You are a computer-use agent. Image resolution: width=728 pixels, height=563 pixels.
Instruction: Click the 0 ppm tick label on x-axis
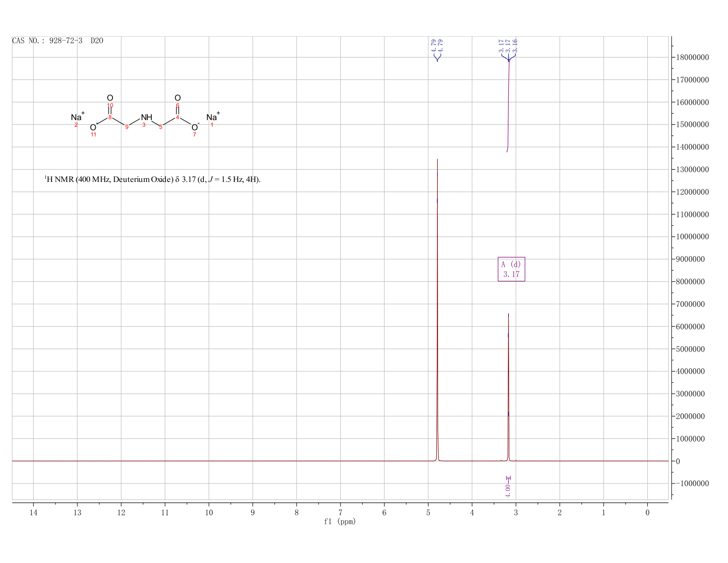click(x=647, y=512)
